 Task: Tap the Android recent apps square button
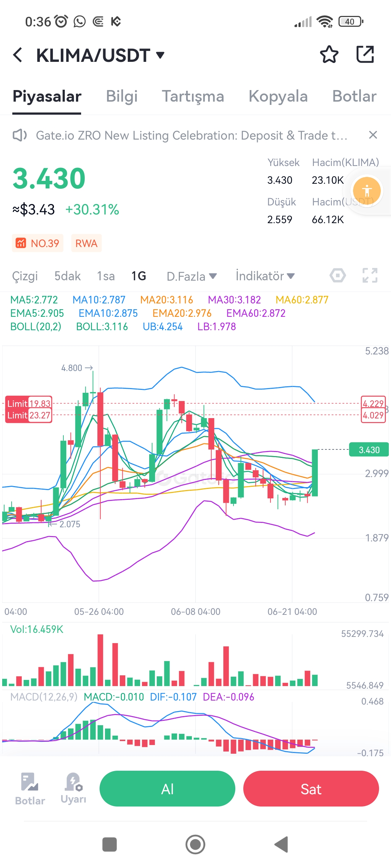point(109,844)
